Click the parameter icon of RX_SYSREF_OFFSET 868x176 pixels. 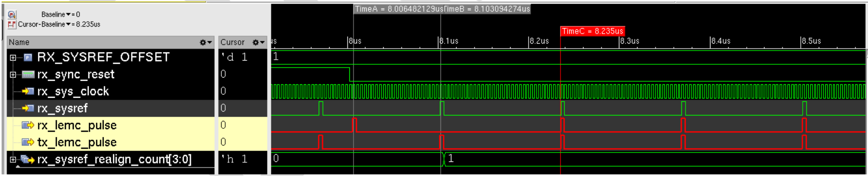point(28,57)
